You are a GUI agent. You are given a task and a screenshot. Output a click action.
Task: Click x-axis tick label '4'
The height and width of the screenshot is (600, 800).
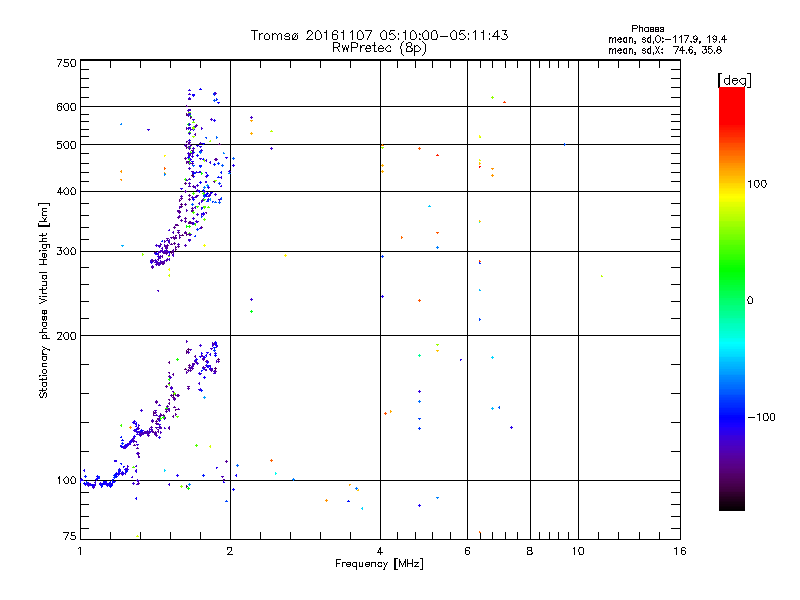(380, 551)
